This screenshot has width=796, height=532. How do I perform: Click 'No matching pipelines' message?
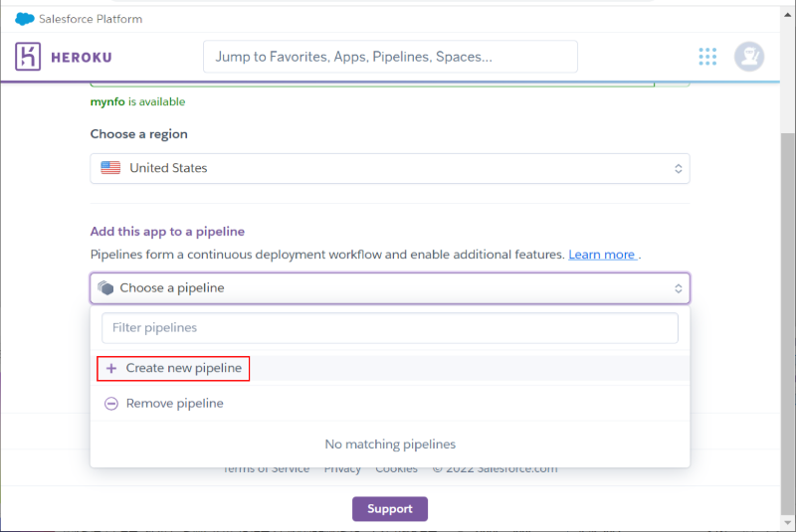(390, 444)
